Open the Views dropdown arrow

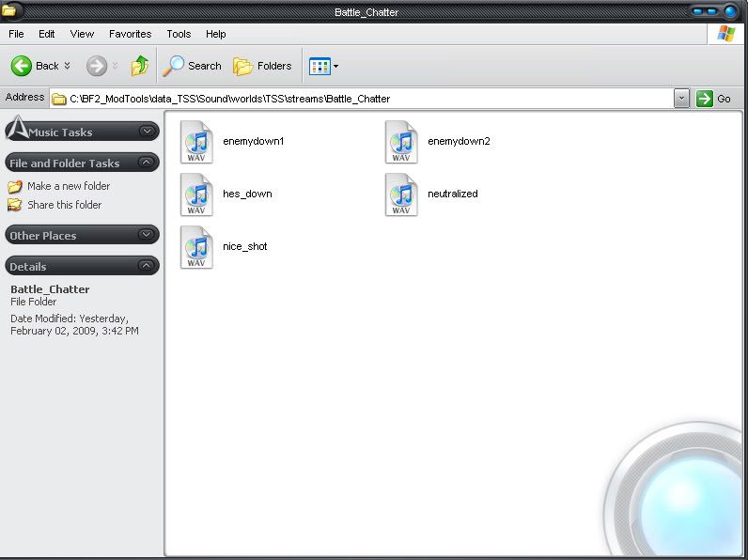(x=335, y=67)
